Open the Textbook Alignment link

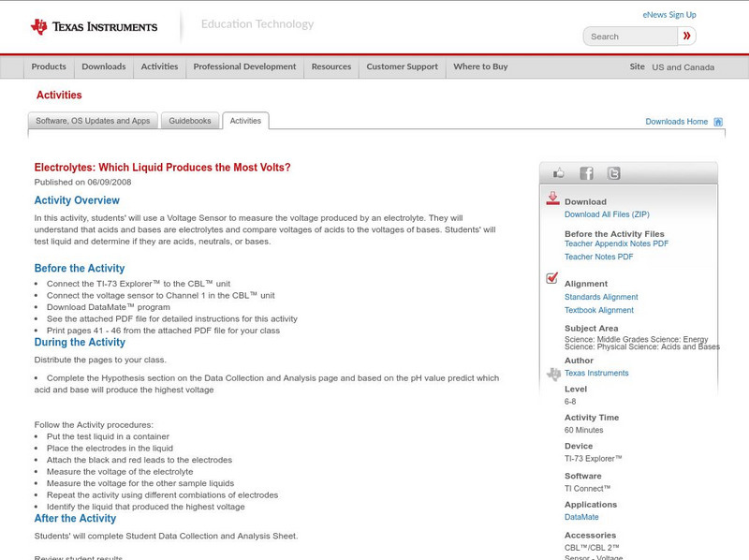[x=599, y=311]
